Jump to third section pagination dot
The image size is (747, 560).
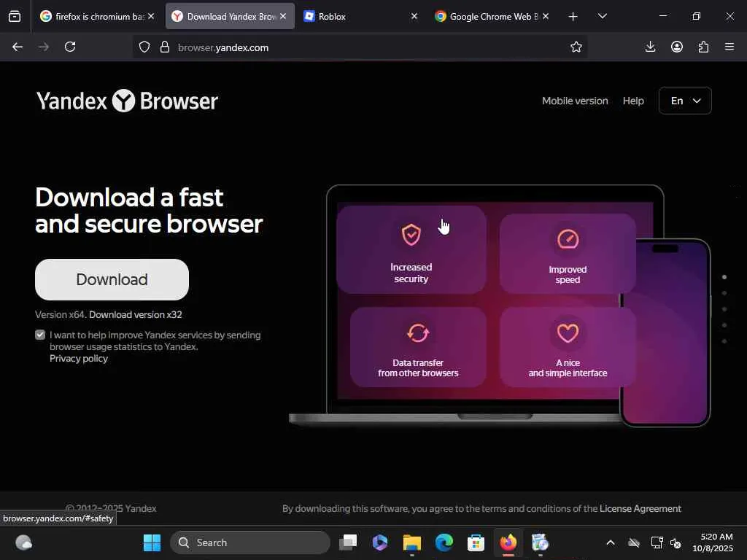[x=724, y=309]
